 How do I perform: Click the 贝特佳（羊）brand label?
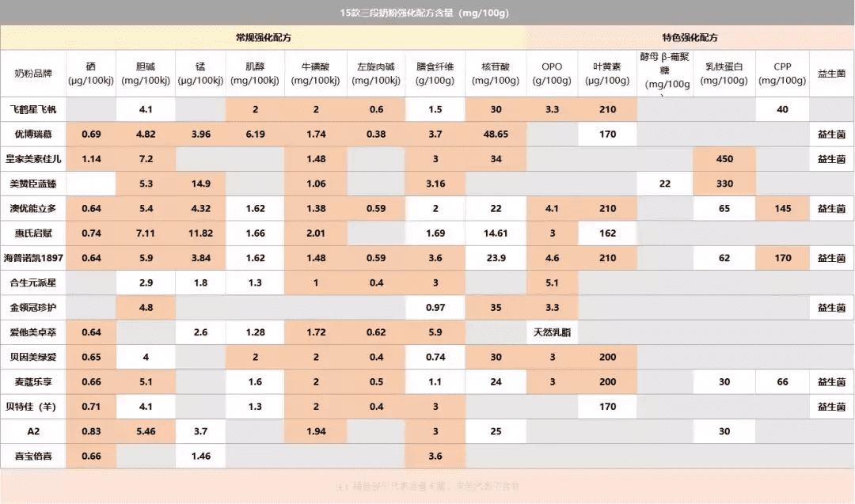[x=33, y=407]
